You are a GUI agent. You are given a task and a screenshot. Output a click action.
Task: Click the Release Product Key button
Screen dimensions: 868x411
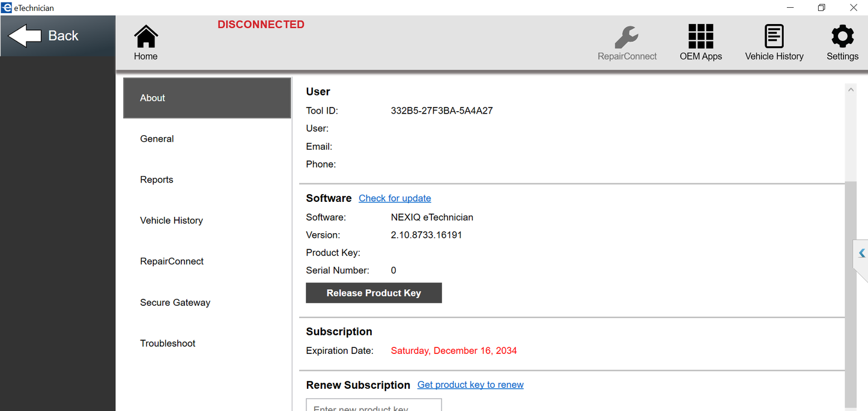[374, 293]
